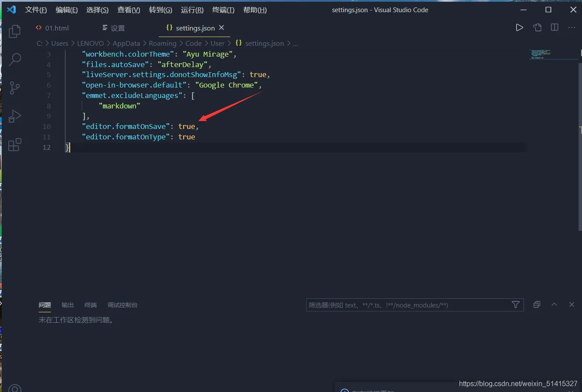Screen dimensions: 582x392
Task: Collapse all in the Problems panel
Action: pyautogui.click(x=537, y=304)
